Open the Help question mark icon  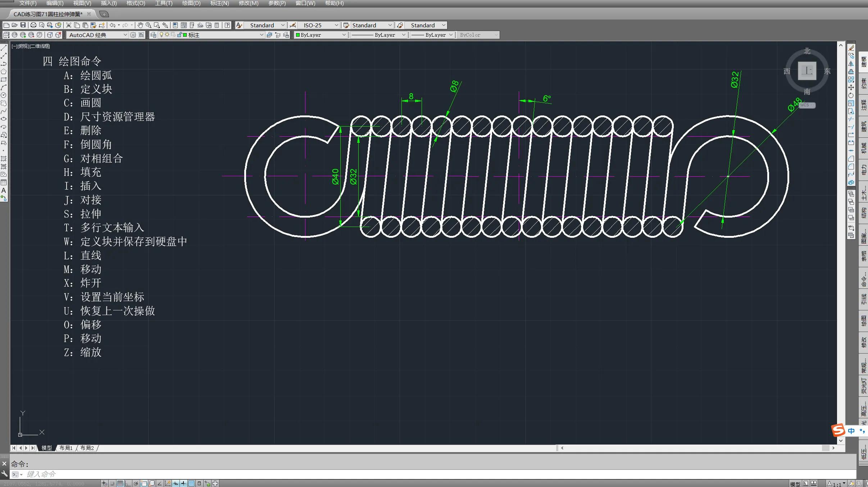pos(227,25)
